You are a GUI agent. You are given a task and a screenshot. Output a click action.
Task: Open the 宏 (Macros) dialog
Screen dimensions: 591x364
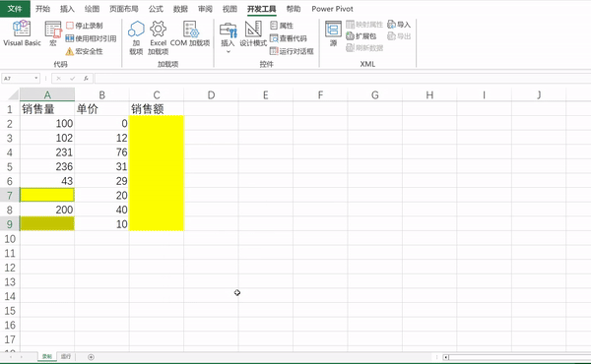[53, 33]
